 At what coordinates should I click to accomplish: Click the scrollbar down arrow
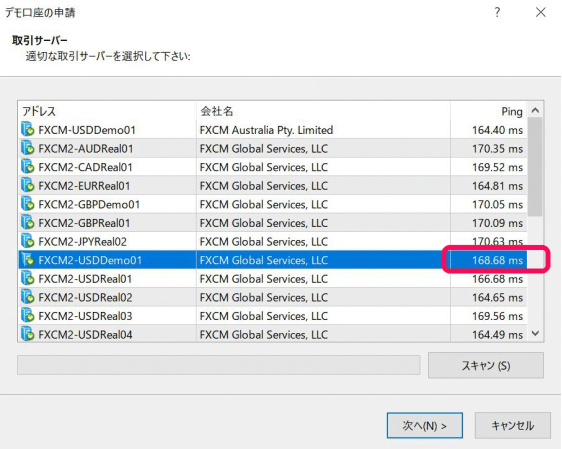pos(535,334)
